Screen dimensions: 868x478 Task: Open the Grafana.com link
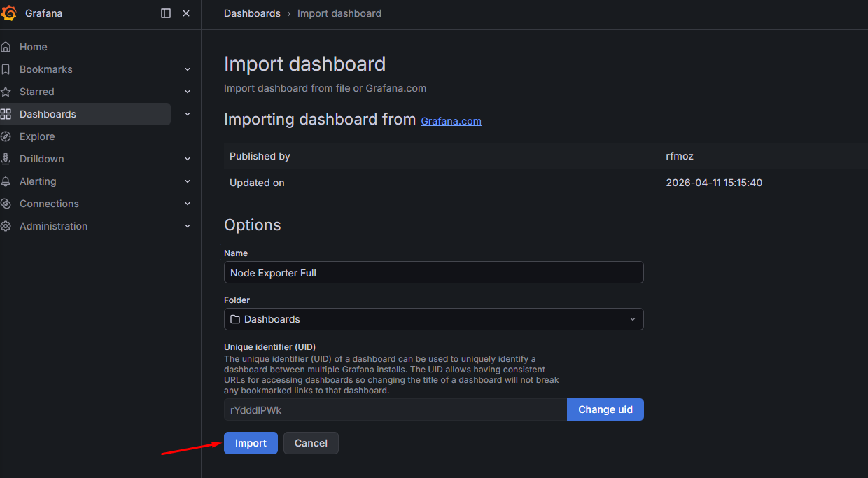click(451, 121)
